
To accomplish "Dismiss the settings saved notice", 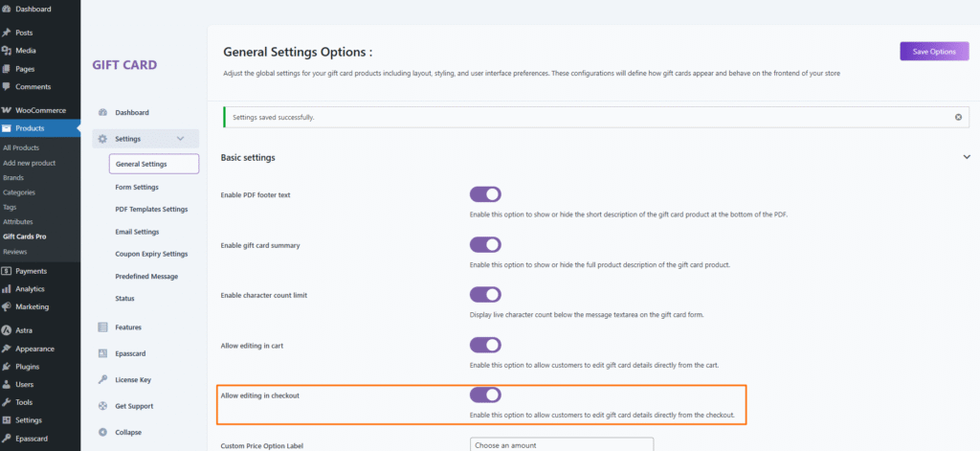I will coord(958,117).
